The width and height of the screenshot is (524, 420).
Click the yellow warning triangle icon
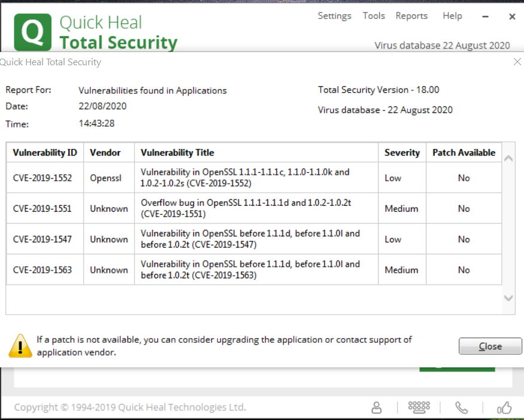[20, 346]
